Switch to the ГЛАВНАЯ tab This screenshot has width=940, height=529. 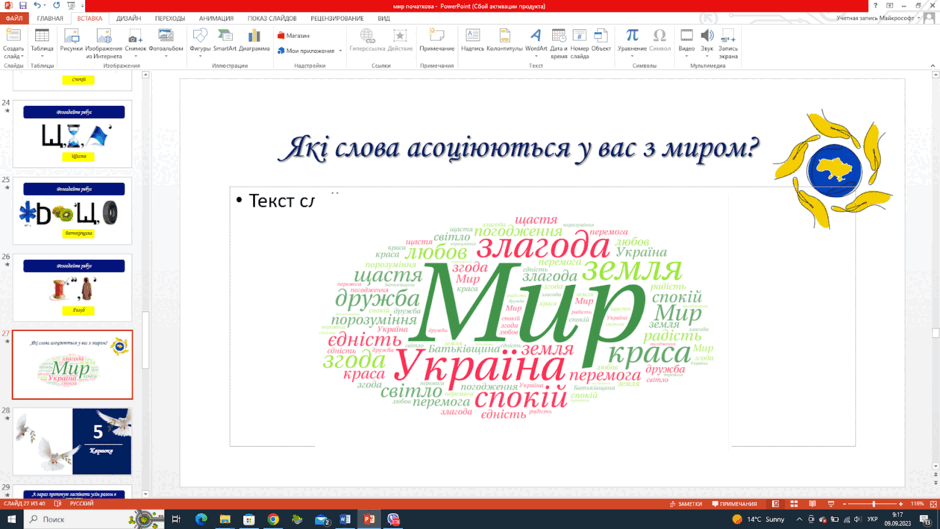50,19
